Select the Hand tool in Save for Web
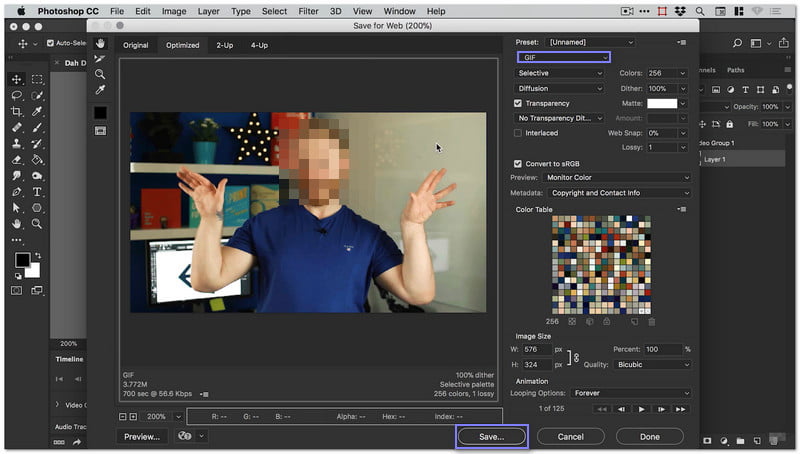Viewport: 800px width, 454px height. click(x=101, y=44)
